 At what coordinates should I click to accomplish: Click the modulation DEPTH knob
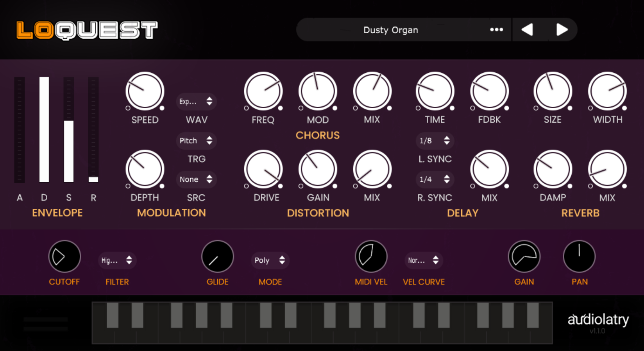(145, 169)
